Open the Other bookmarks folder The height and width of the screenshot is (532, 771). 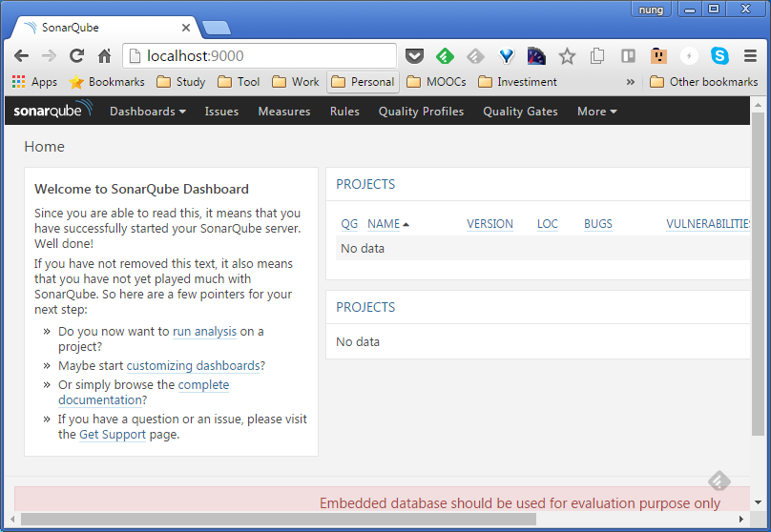point(703,82)
